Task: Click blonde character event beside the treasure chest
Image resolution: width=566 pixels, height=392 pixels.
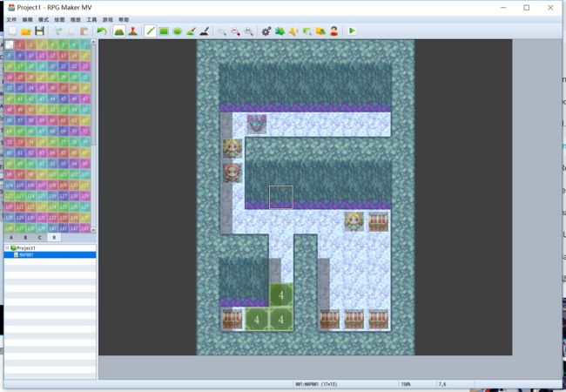Action: tap(354, 221)
